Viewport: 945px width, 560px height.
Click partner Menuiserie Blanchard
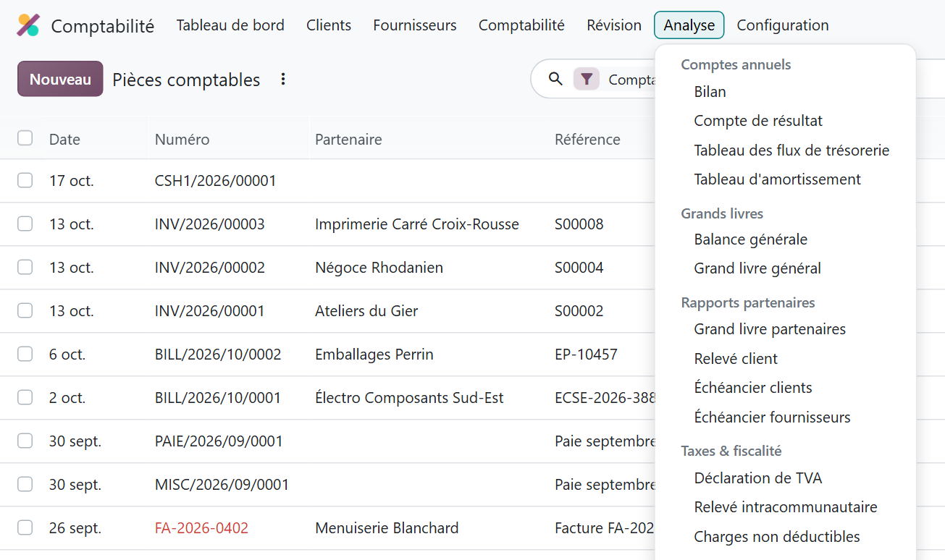click(387, 528)
